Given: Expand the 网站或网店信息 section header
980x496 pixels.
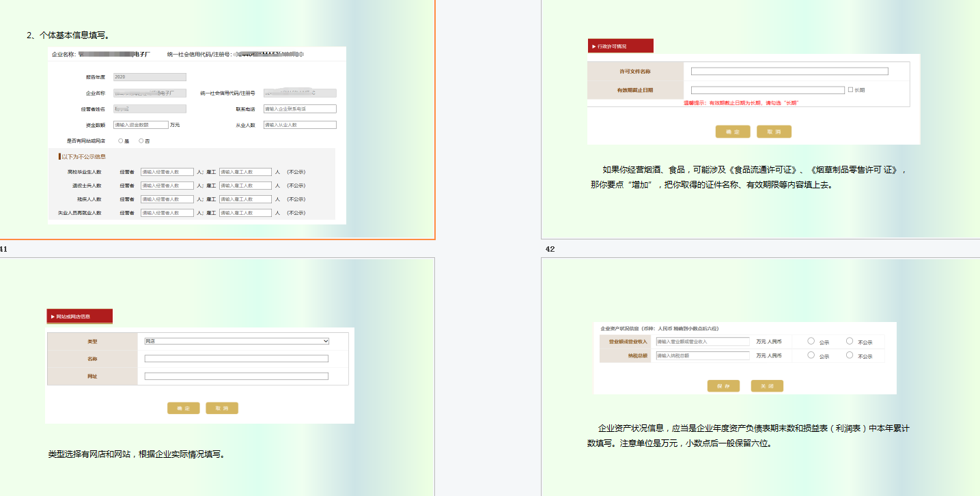Looking at the screenshot, I should (x=80, y=316).
